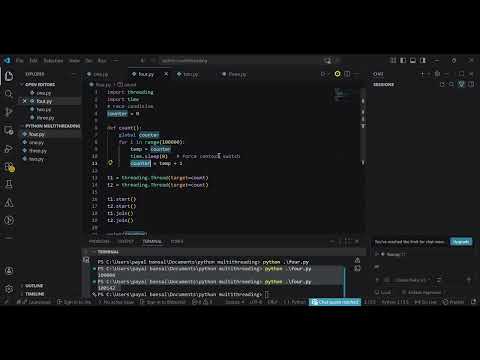Image resolution: width=480 pixels, height=360 pixels.
Task: Open Extensions view with yellow badge
Action: (9, 166)
